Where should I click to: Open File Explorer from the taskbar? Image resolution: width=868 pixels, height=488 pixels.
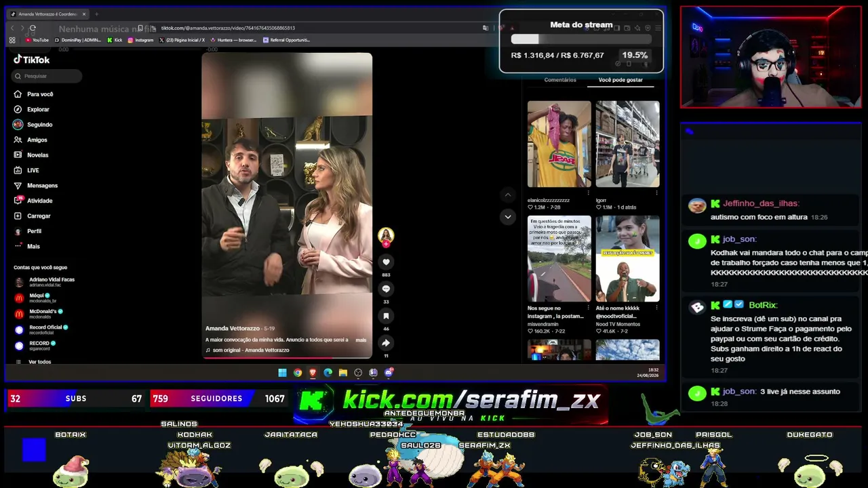point(343,373)
